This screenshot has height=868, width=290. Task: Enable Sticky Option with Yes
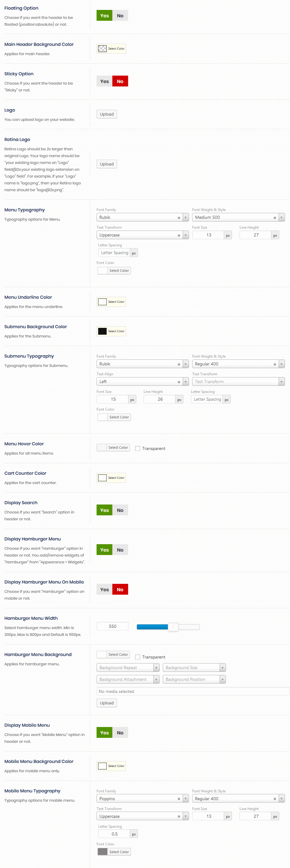point(104,81)
